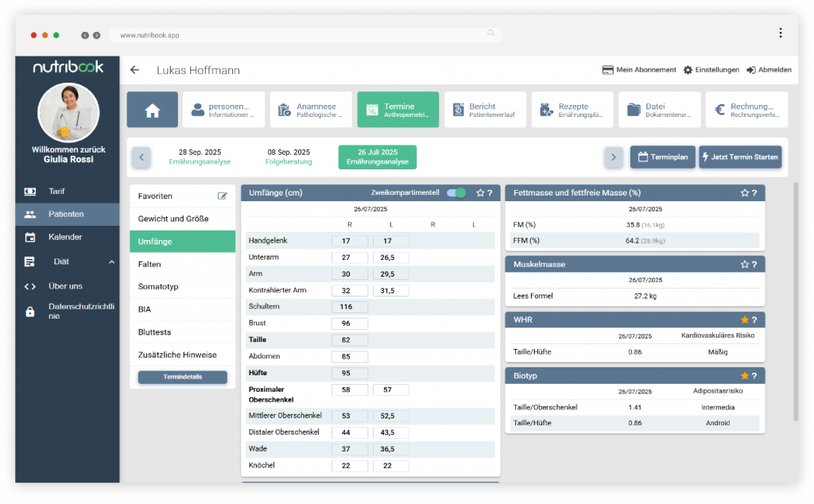Unfavorite the WHR panel star
The height and width of the screenshot is (504, 814).
click(x=744, y=320)
